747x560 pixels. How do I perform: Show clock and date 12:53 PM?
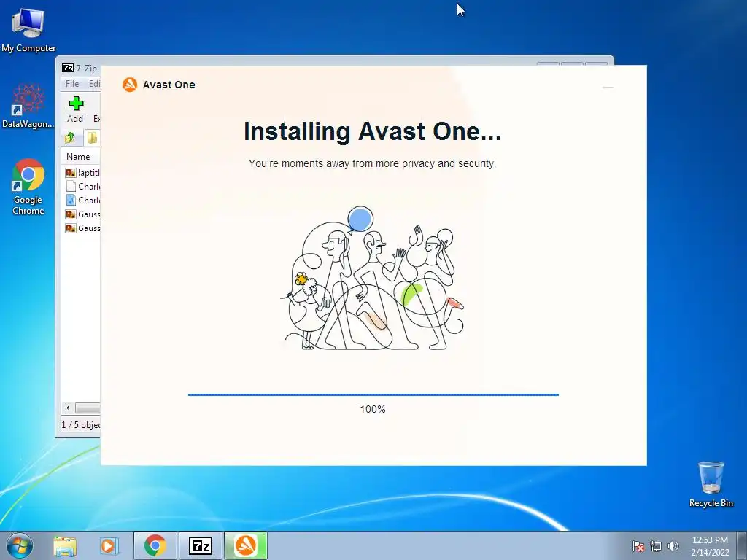710,545
